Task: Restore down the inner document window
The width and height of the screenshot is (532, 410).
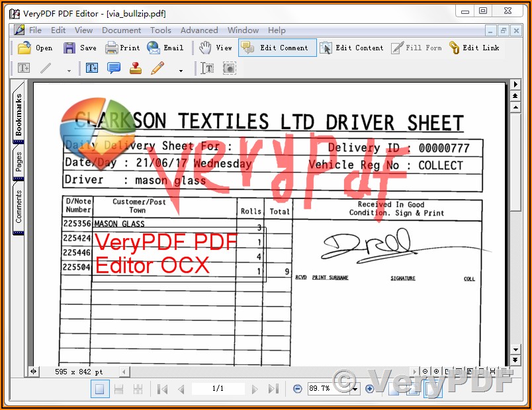Action: (x=503, y=31)
